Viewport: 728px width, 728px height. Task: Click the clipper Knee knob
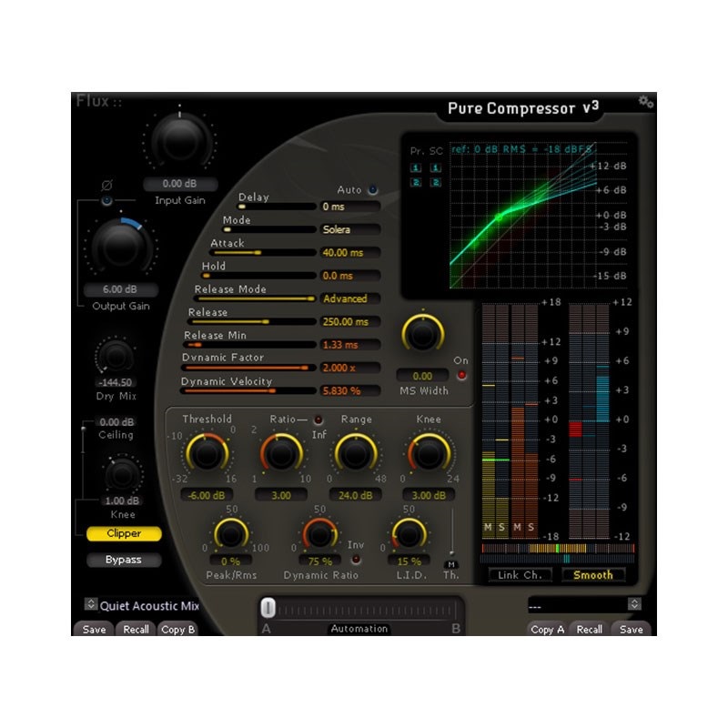pyautogui.click(x=122, y=474)
